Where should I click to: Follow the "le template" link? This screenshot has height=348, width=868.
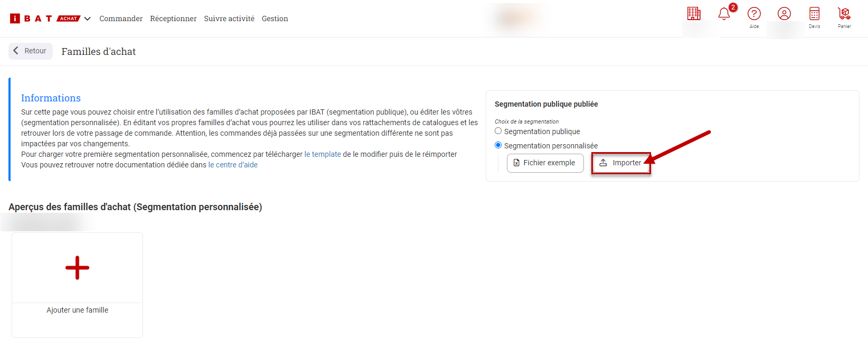click(x=323, y=154)
